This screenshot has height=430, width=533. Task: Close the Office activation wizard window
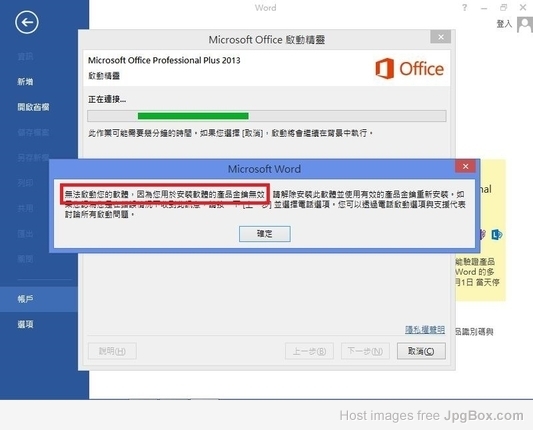441,37
